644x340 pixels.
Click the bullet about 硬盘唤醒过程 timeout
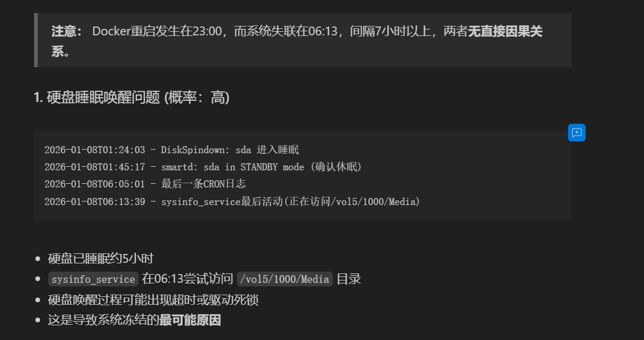[x=153, y=300]
